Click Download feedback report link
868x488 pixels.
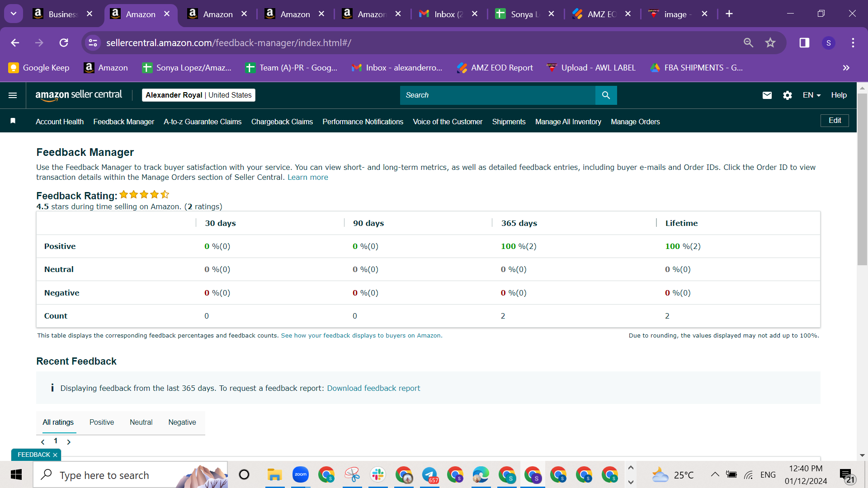point(373,388)
